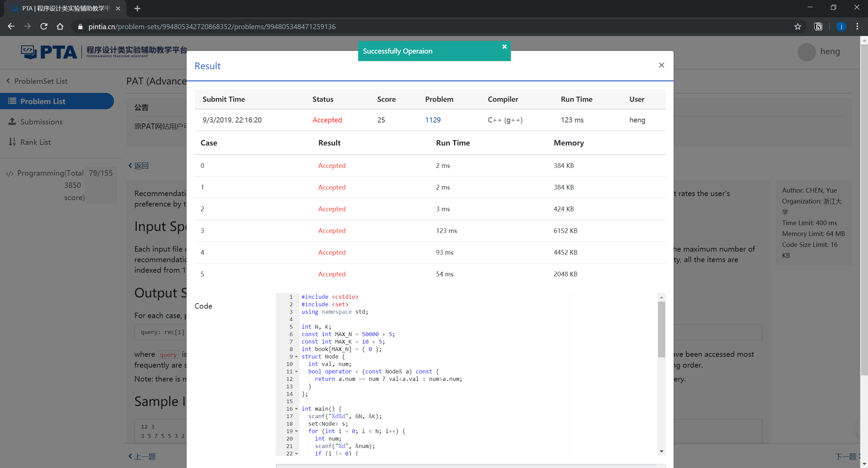This screenshot has height=468, width=868.
Task: Click the Author: CHEN, Yue text
Action: [x=809, y=190]
